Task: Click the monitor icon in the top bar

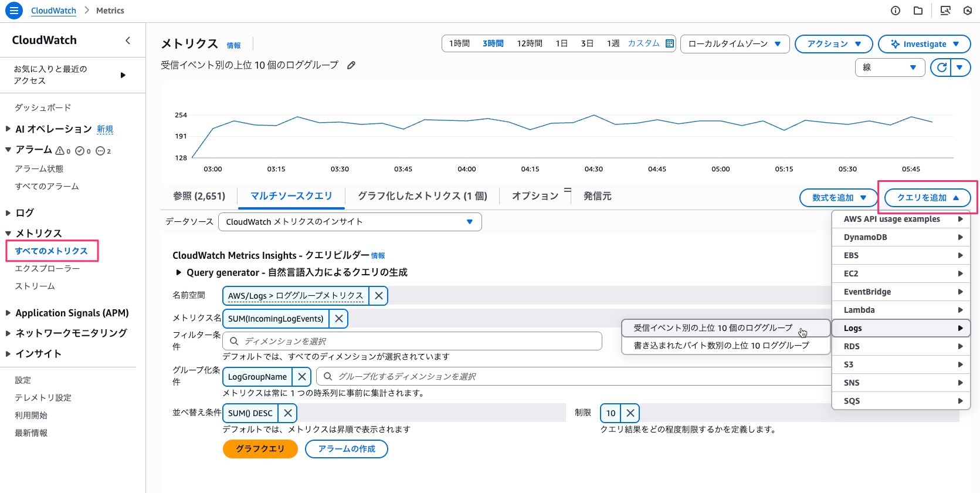Action: point(945,11)
